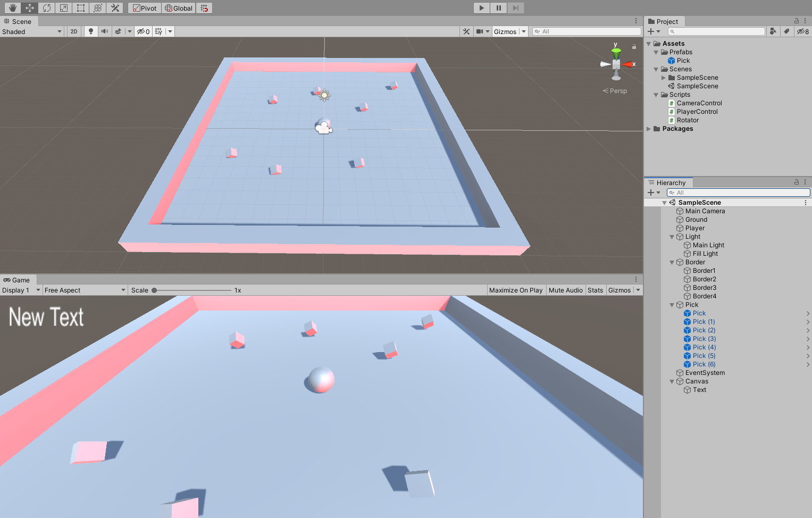This screenshot has height=518, width=812.
Task: Search by type in Project
Action: click(773, 31)
